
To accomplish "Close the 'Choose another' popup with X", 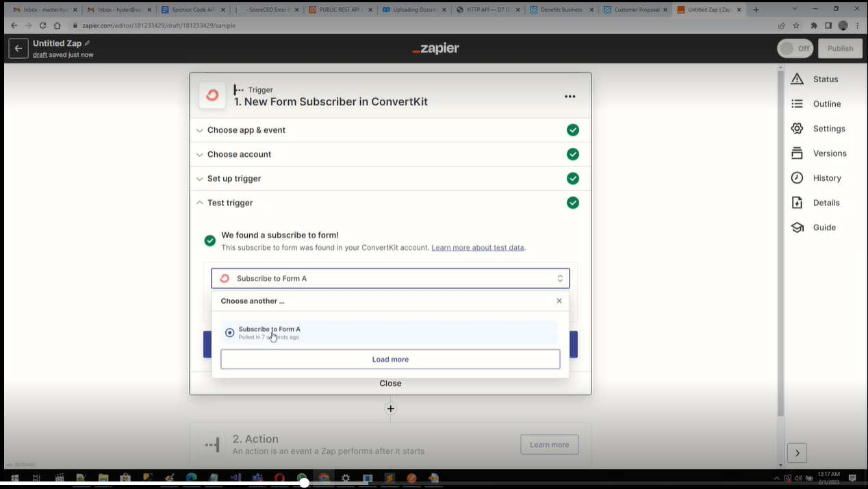I will coord(559,301).
